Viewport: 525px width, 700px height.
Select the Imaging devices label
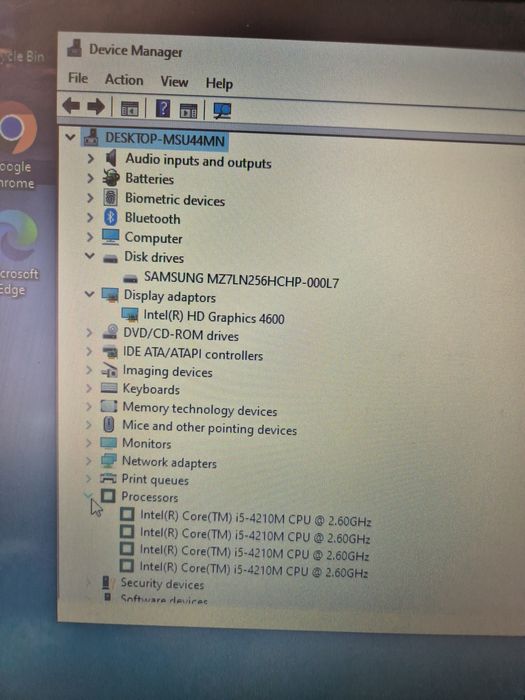pos(167,371)
